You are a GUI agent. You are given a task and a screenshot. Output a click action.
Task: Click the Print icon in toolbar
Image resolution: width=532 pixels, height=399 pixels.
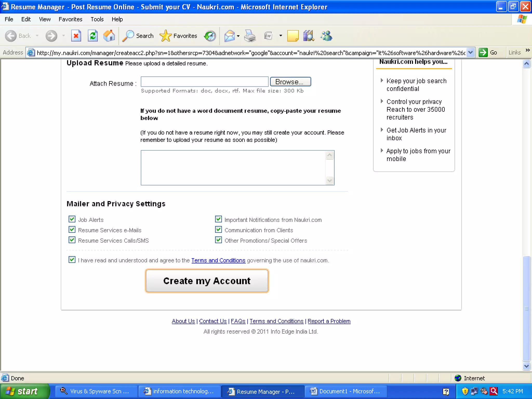point(250,36)
